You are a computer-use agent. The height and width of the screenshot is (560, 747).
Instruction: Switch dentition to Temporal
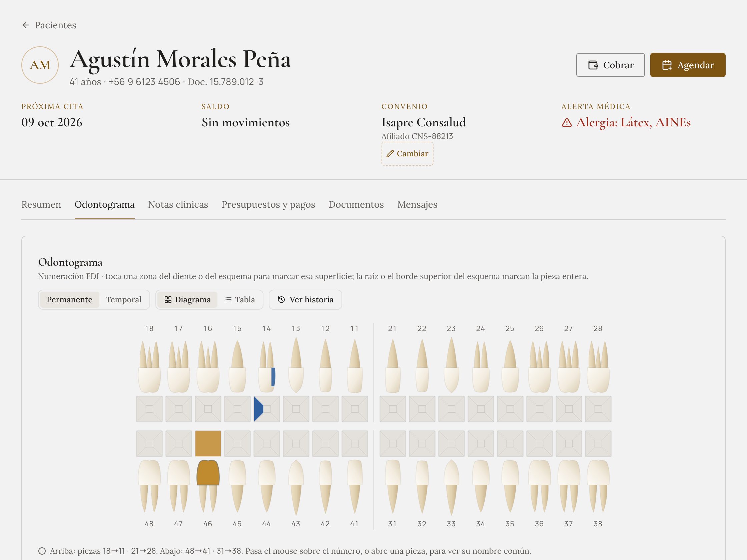pos(123,299)
